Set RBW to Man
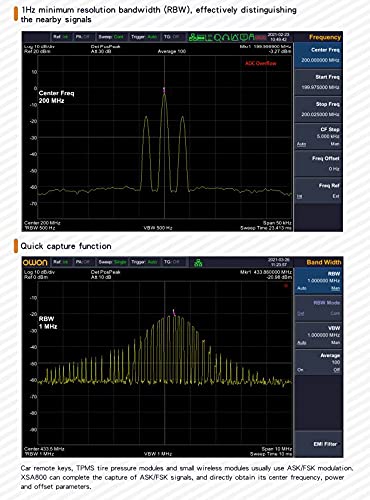Screen dimensions: 370x500 (335, 288)
